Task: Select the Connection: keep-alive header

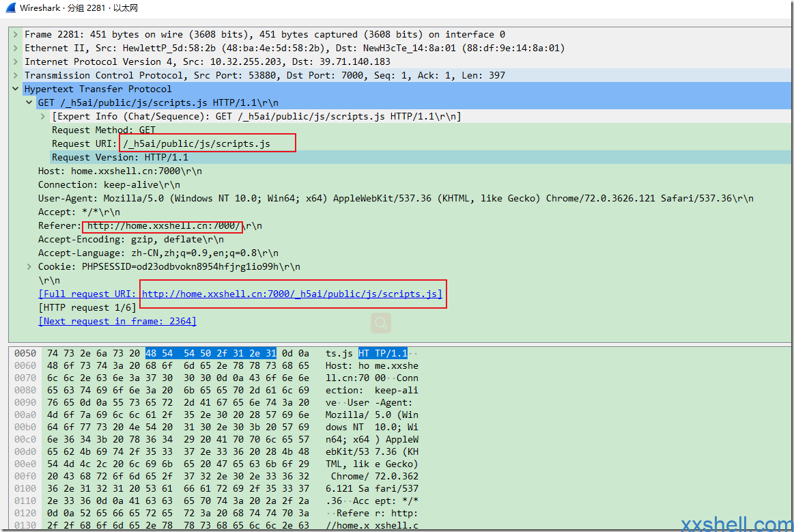Action: pos(109,185)
